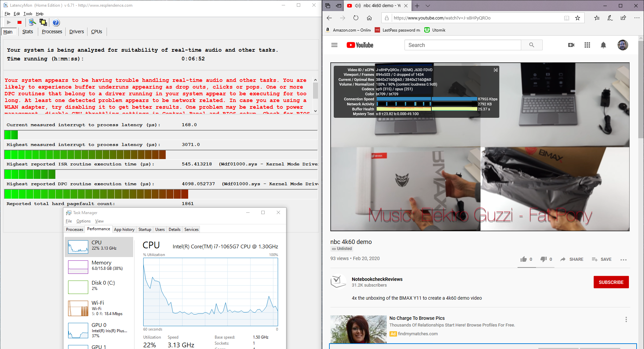The width and height of the screenshot is (644, 349).
Task: Open Edge reading view icon in address bar
Action: click(x=567, y=18)
